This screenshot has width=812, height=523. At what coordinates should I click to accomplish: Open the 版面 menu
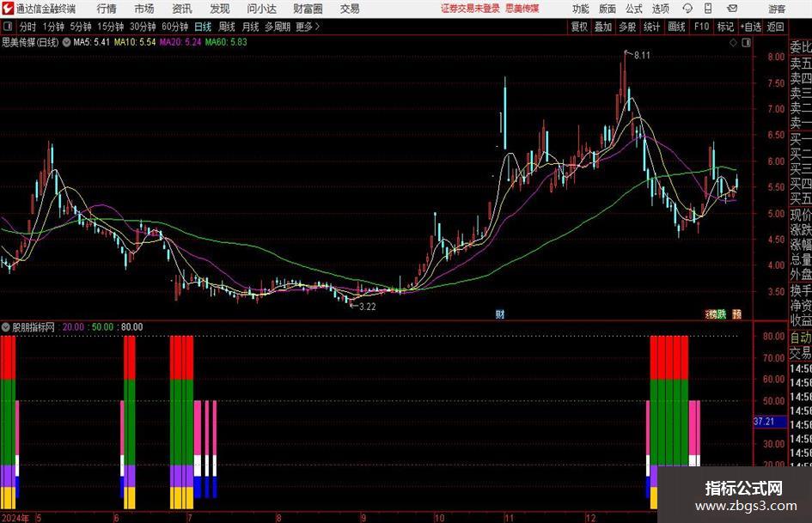(x=607, y=9)
